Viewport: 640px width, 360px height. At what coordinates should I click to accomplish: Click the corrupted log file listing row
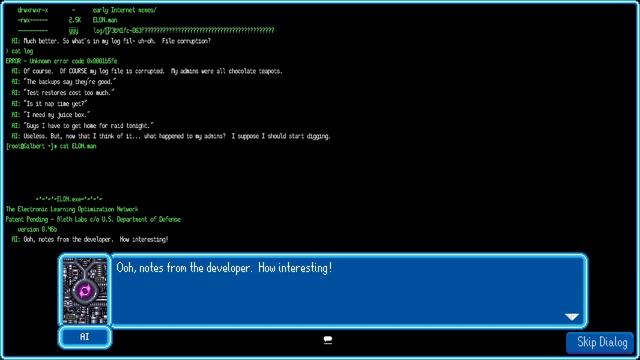[x=146, y=30]
